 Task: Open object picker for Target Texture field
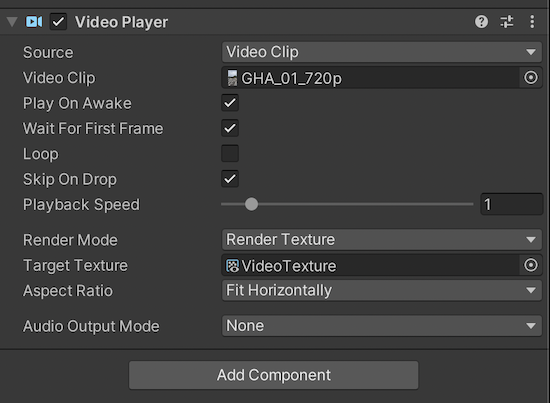click(531, 265)
